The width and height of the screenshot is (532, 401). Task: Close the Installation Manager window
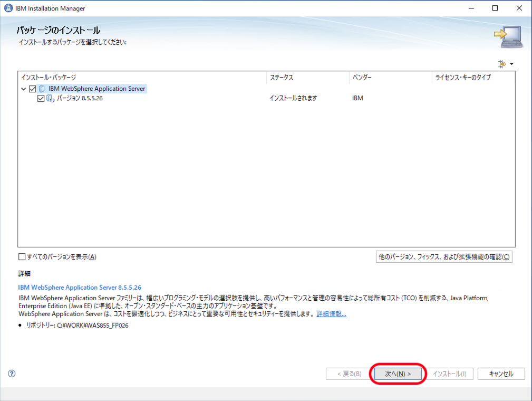[x=519, y=8]
